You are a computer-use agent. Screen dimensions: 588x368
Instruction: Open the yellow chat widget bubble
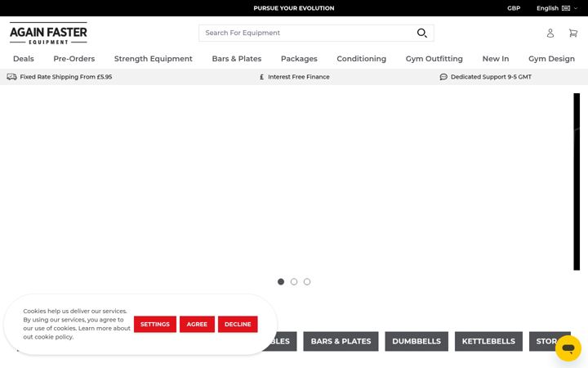click(x=568, y=348)
